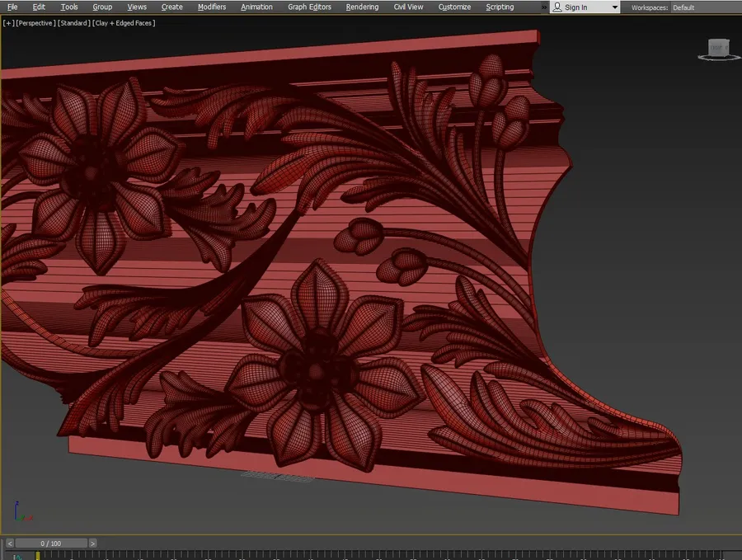Viewport: 742px width, 560px height.
Task: Open the [Perspective] viewport view menu
Action: point(36,23)
